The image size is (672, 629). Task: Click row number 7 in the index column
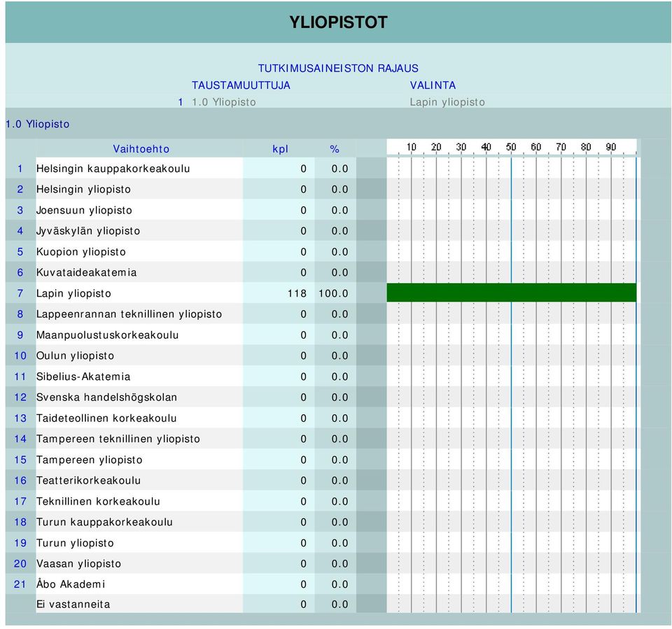point(20,293)
